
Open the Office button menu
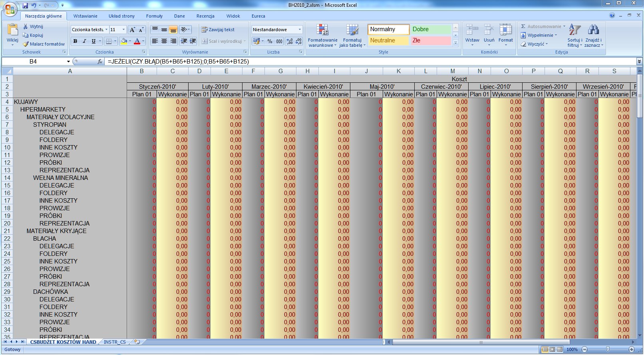[10, 9]
